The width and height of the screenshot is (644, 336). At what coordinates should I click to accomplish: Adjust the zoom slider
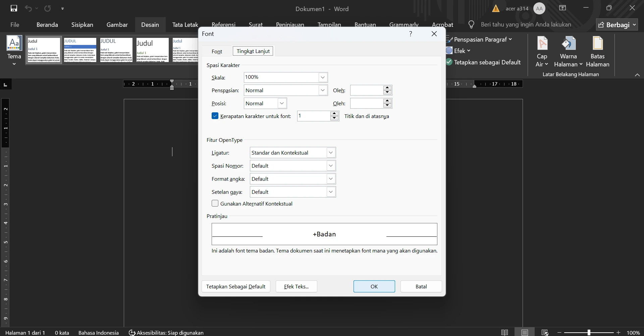(x=589, y=332)
